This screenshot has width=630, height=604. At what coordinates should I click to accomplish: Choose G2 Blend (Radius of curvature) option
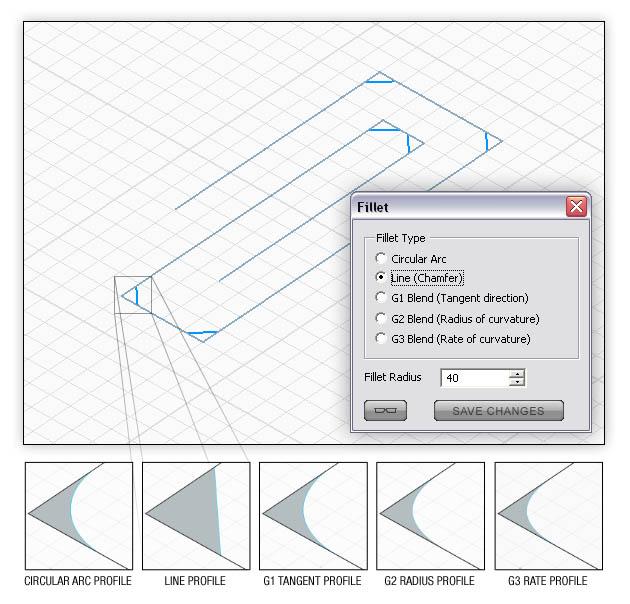(x=380, y=319)
